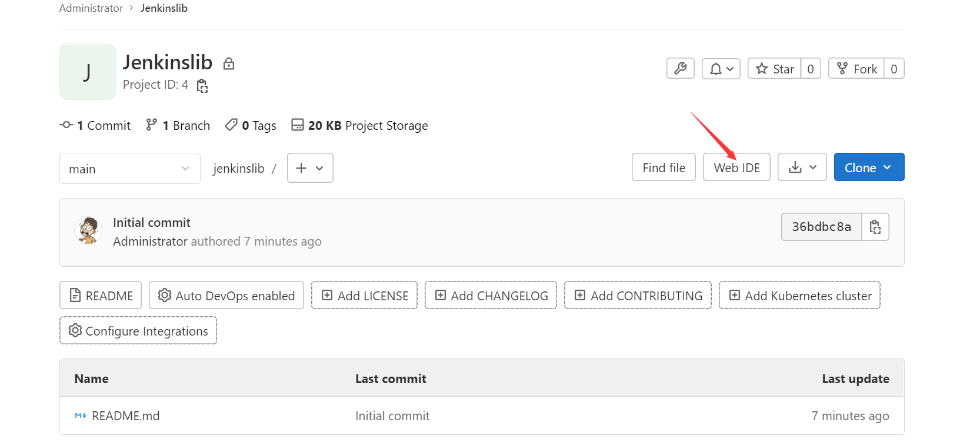The height and width of the screenshot is (446, 980).
Task: Open the 1 Branch link
Action: coord(178,125)
